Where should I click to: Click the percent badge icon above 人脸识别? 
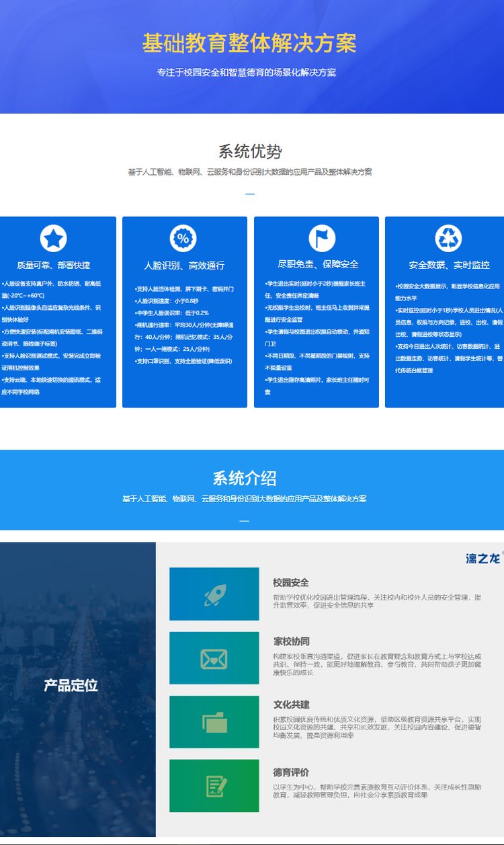pos(183,239)
